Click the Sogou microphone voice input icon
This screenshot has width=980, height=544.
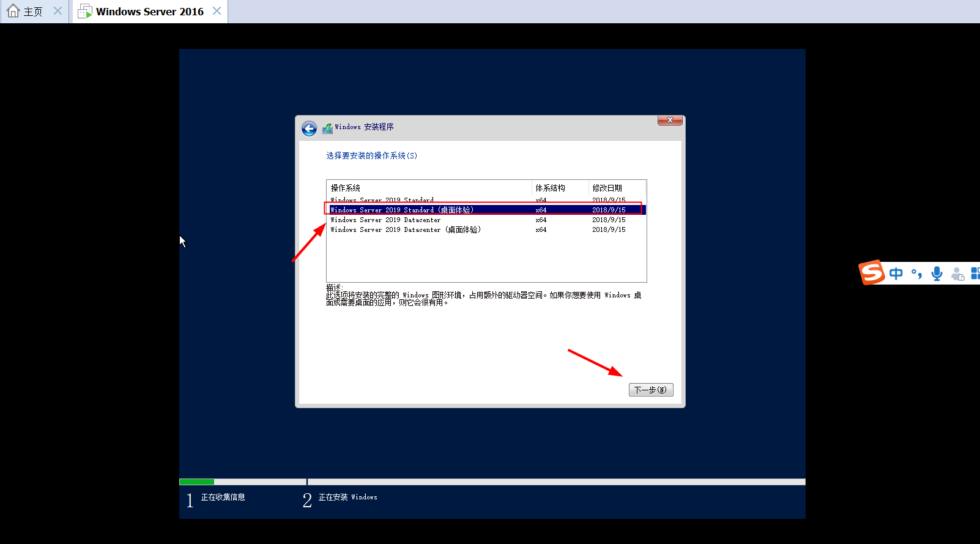(x=937, y=274)
